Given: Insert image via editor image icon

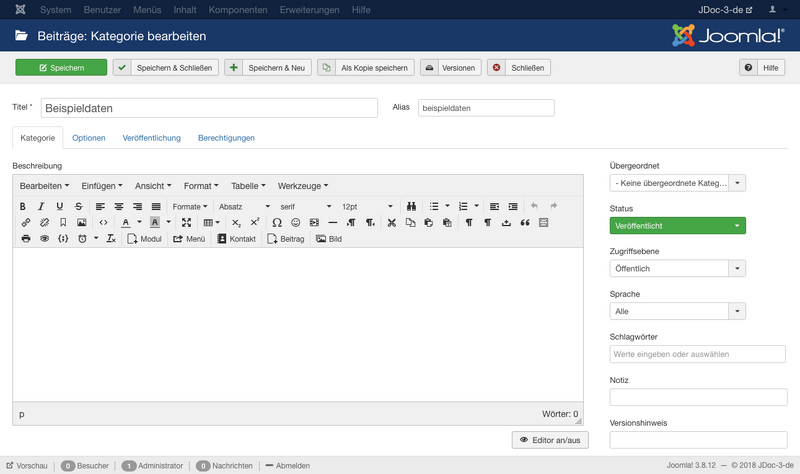Looking at the screenshot, I should 82,222.
